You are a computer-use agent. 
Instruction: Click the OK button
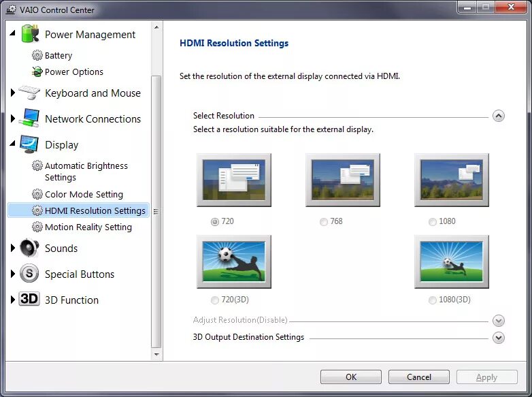[x=351, y=377]
